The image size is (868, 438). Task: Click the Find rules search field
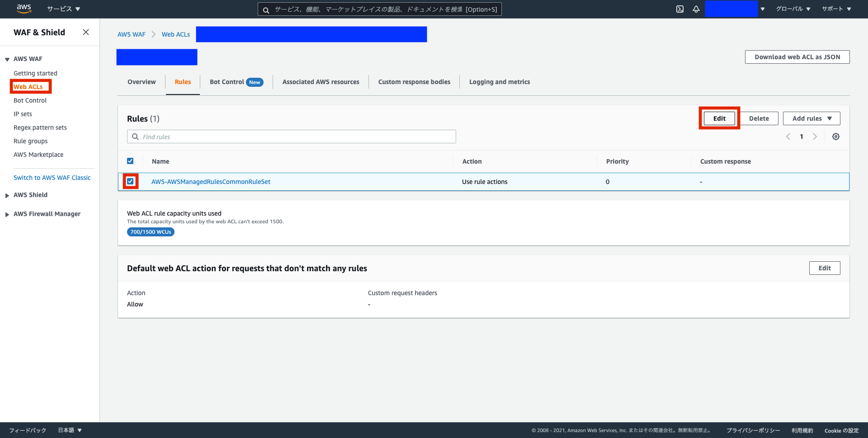(292, 137)
